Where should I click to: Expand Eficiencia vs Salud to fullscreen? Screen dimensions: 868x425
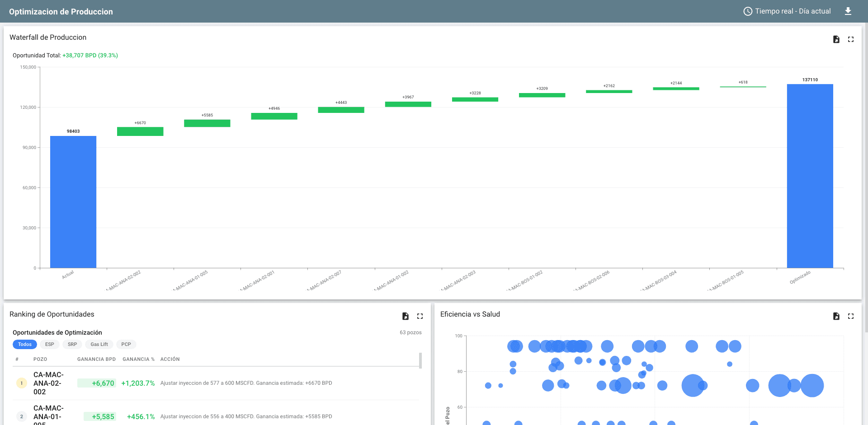click(x=851, y=316)
